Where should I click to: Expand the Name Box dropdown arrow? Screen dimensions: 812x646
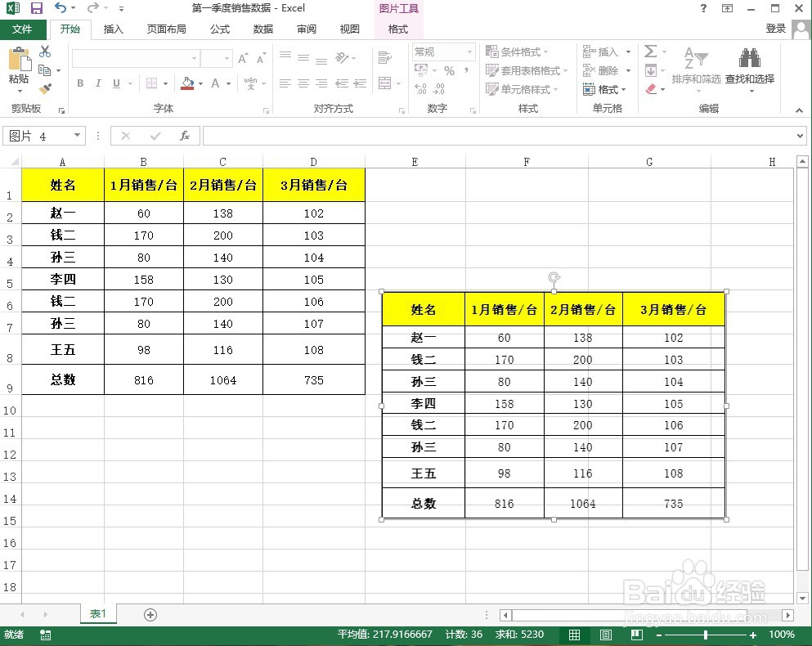tap(77, 136)
